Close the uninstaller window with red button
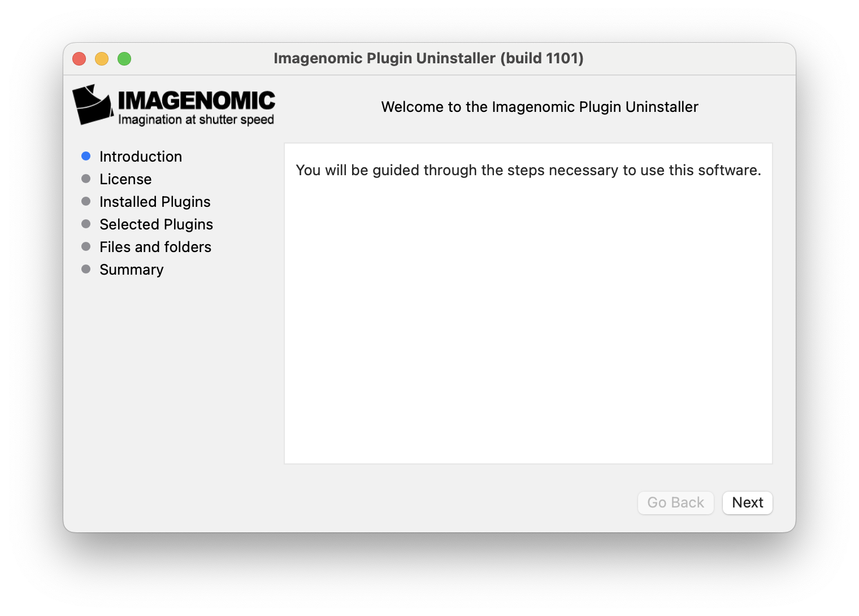The image size is (859, 616). [79, 59]
